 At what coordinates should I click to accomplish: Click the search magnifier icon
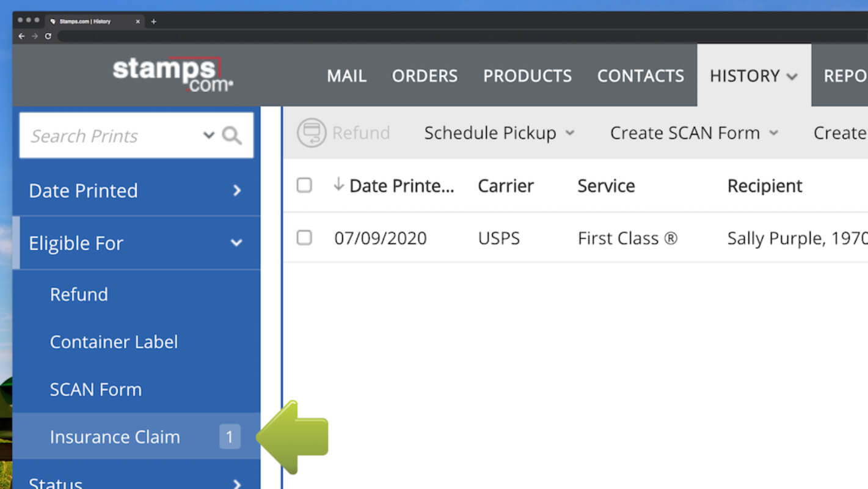tap(232, 135)
